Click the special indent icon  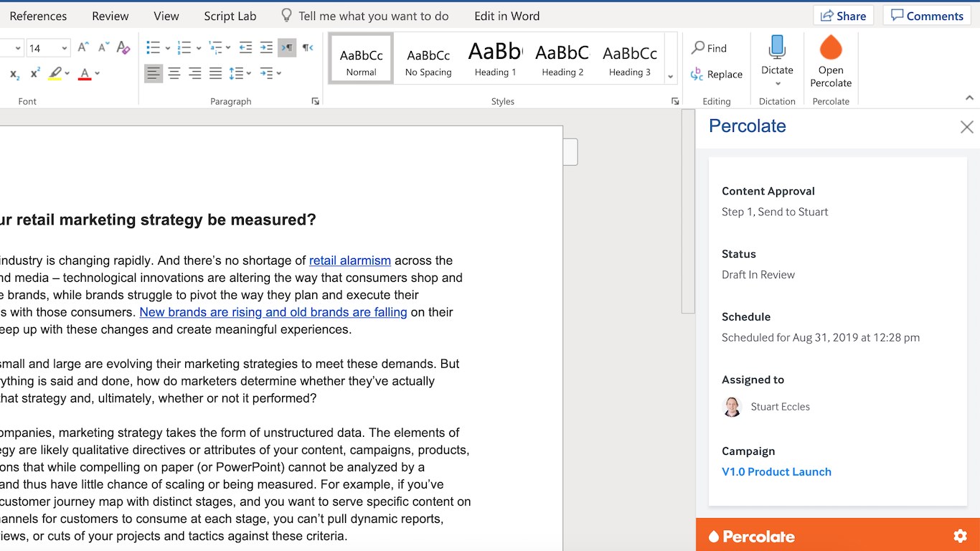click(x=267, y=73)
